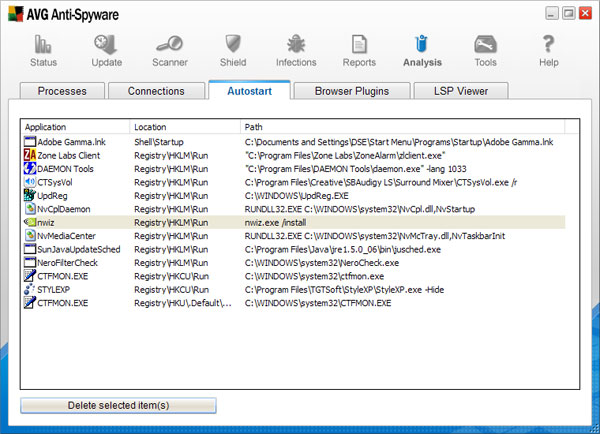Select the NvCplDaemon entry name

tap(64, 209)
